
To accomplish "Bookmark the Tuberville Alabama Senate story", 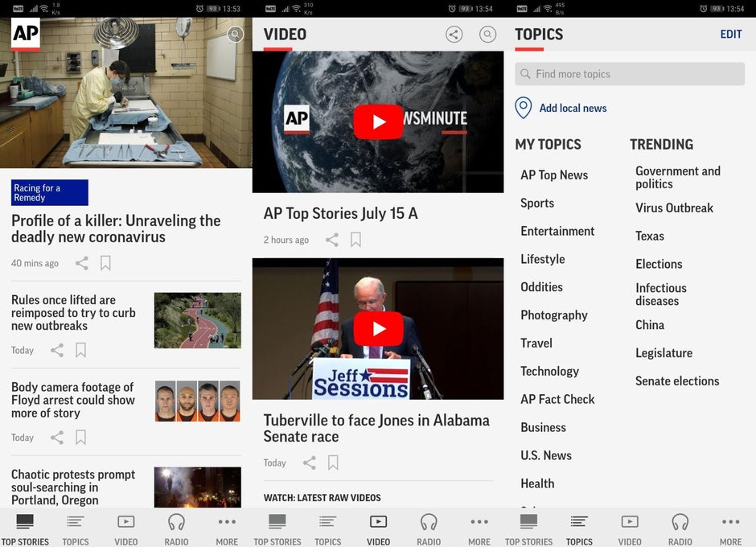I will coord(333,463).
